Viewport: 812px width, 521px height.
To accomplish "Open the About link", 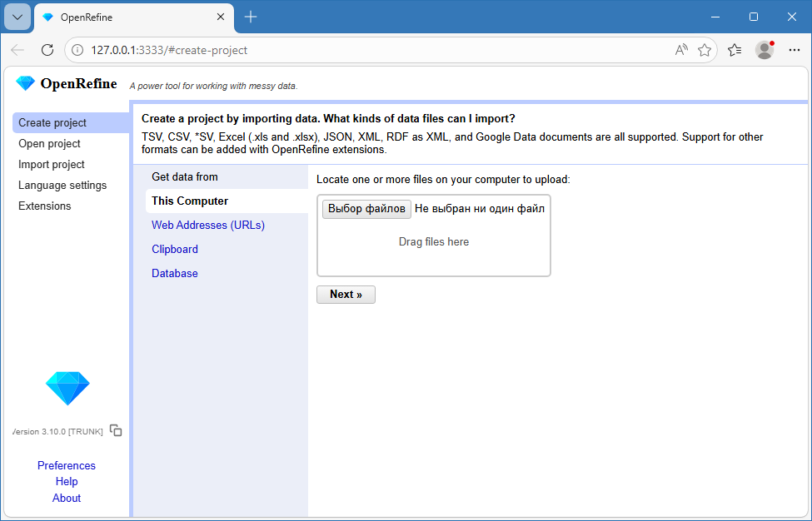I will [x=67, y=498].
